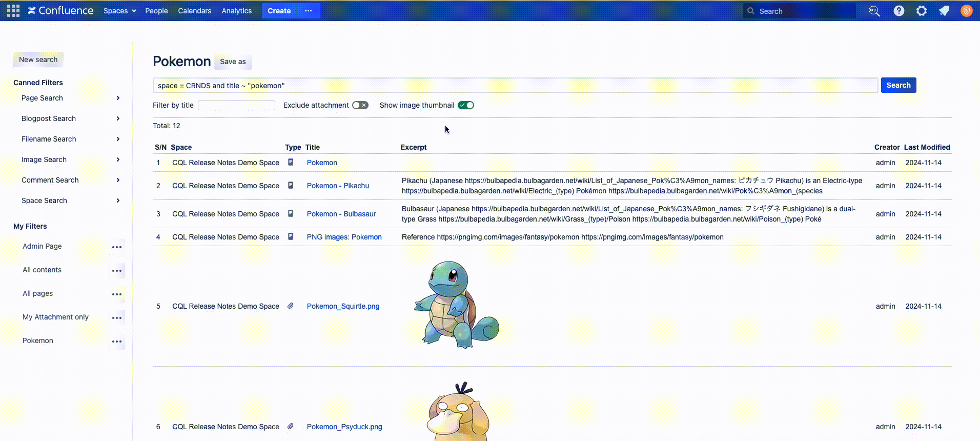Viewport: 980px width, 441px height.
Task: Click the Squirtle image thumbnail
Action: [456, 305]
